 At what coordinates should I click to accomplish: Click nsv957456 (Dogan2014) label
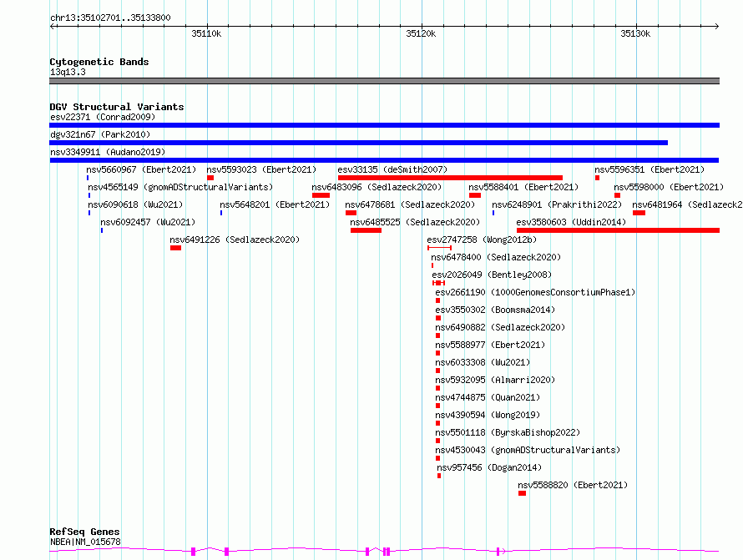[489, 467]
